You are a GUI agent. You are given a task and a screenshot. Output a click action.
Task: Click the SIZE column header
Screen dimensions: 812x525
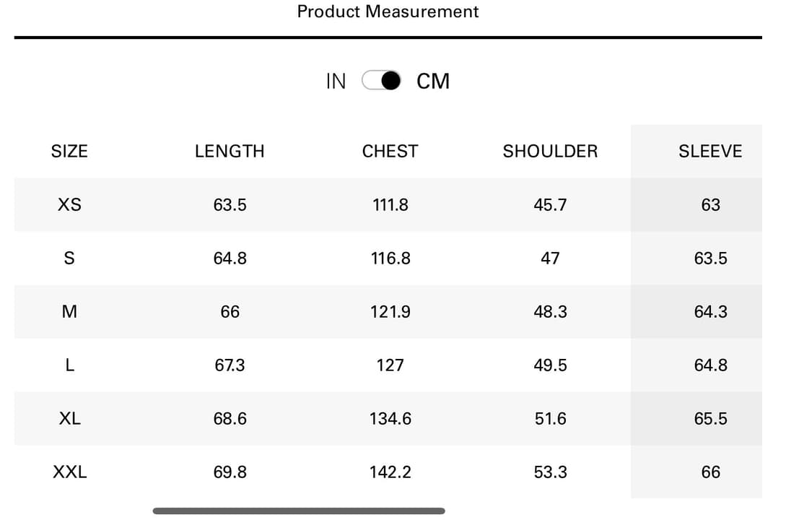coord(69,151)
